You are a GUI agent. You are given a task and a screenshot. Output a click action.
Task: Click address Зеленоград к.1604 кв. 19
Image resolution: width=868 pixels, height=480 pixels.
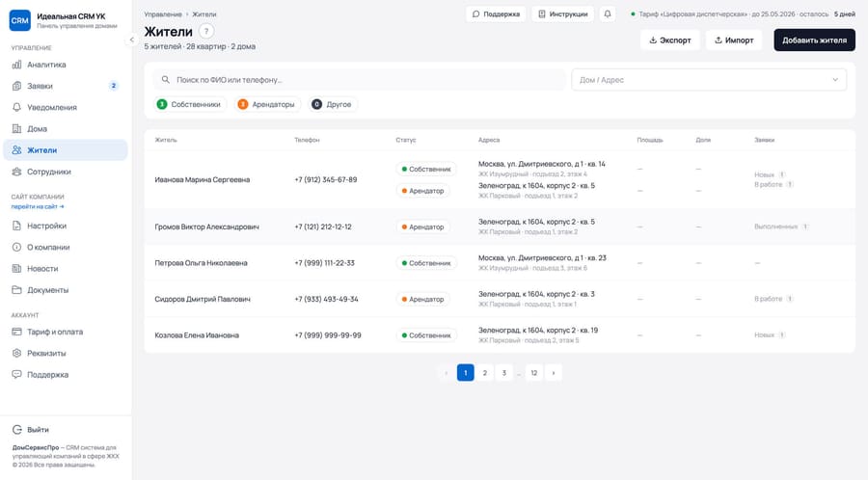pyautogui.click(x=538, y=331)
